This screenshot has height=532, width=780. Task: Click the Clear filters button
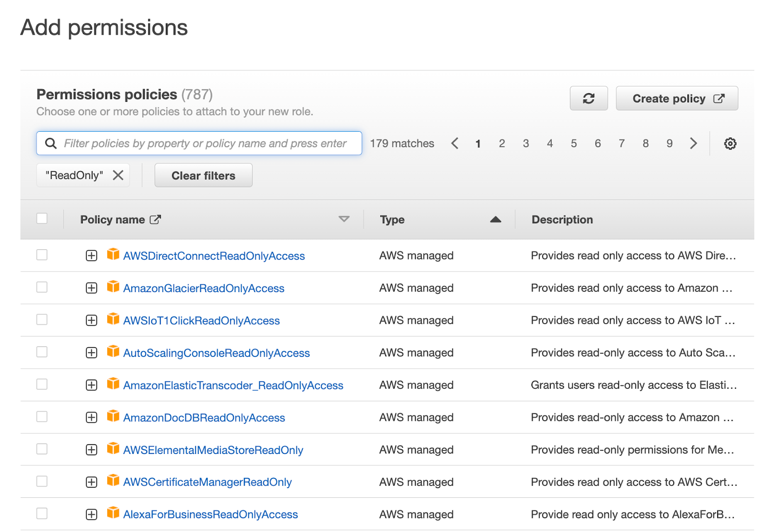203,176
